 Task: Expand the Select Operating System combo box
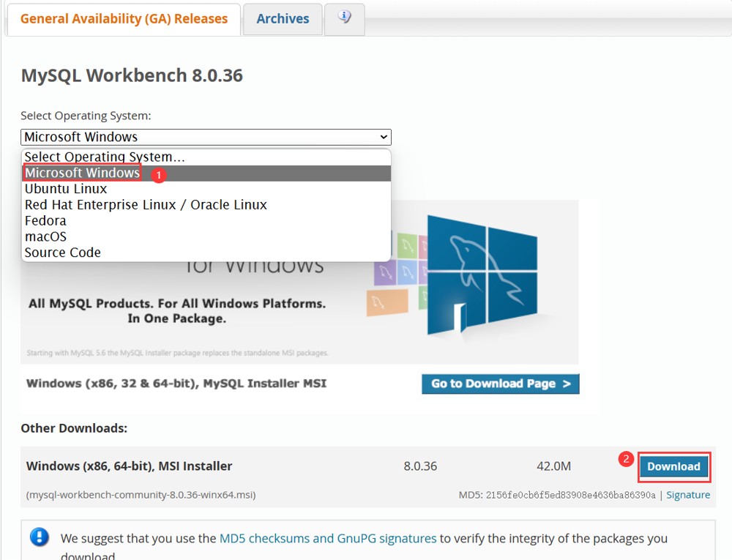[206, 137]
